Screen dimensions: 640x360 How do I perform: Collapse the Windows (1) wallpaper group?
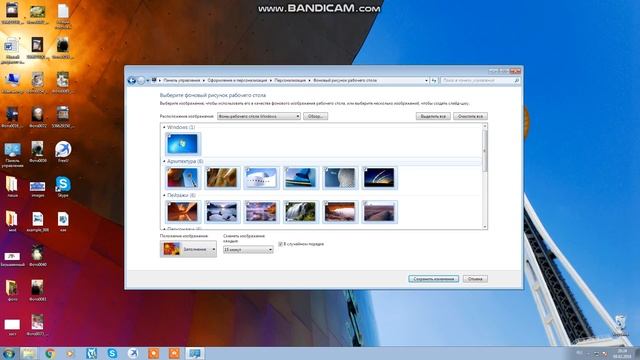click(164, 127)
